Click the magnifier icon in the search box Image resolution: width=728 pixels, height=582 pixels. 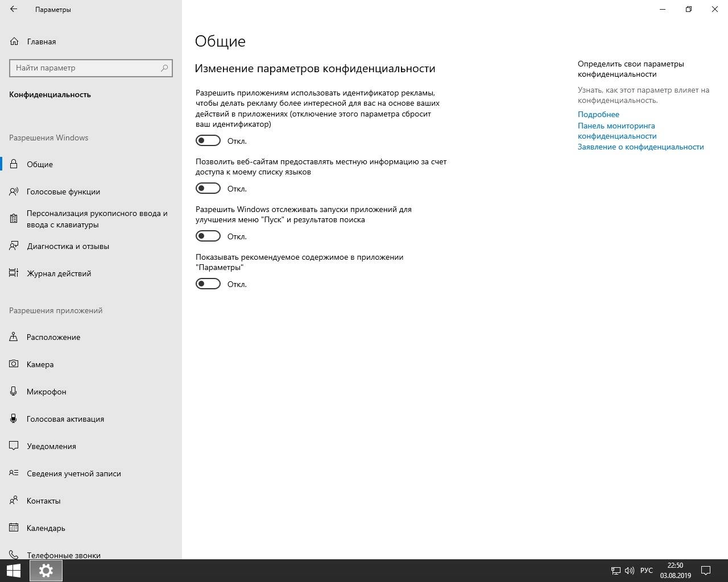coord(164,68)
